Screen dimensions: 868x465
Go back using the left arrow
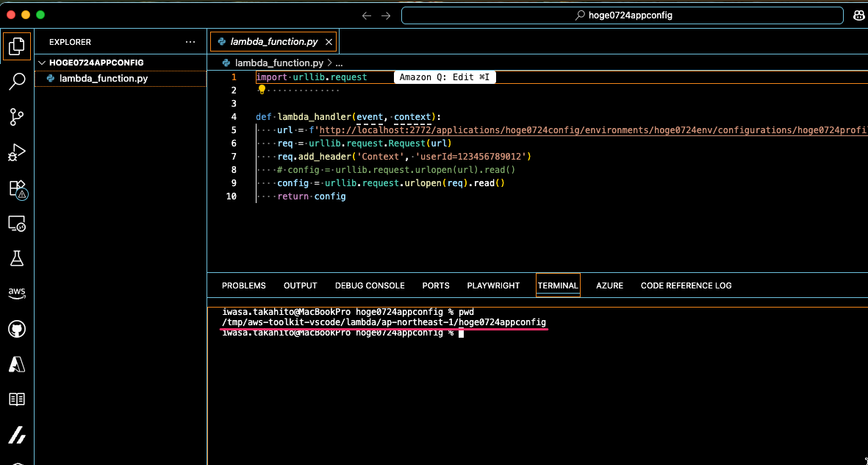tap(367, 15)
